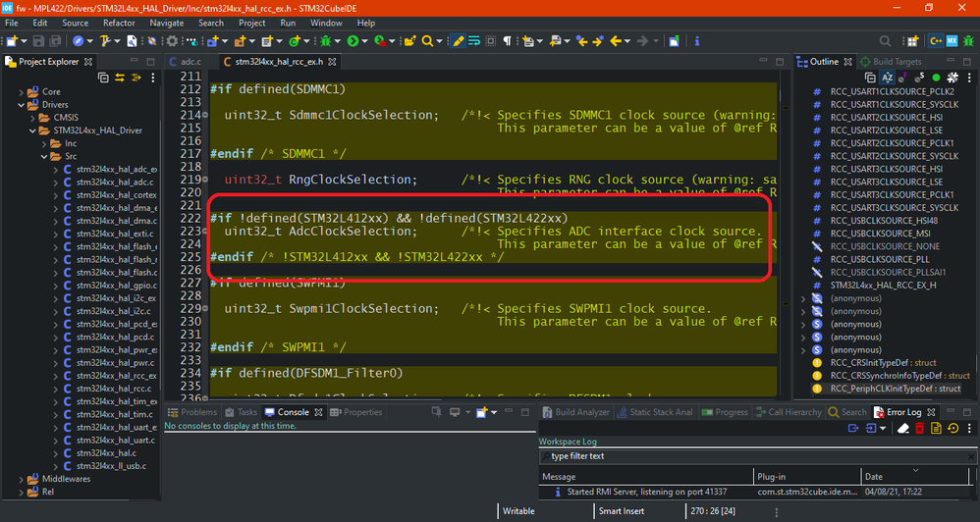Click the Message column header in Error Log

(x=645, y=477)
